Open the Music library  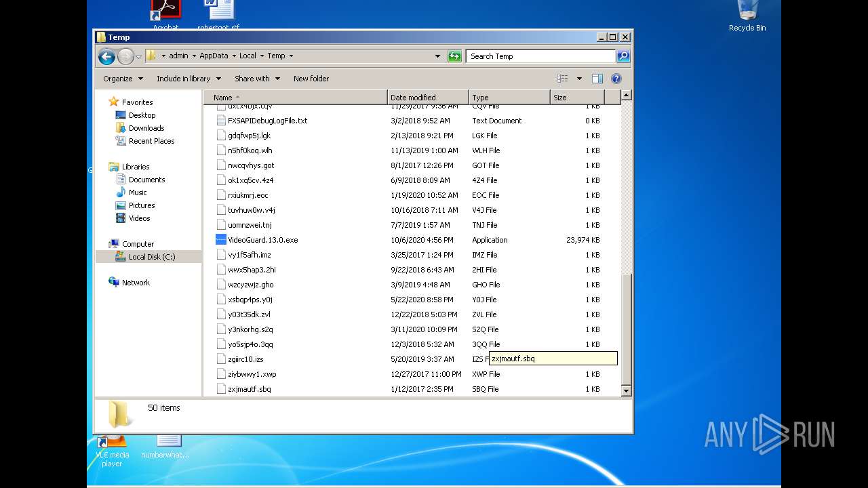pos(138,192)
